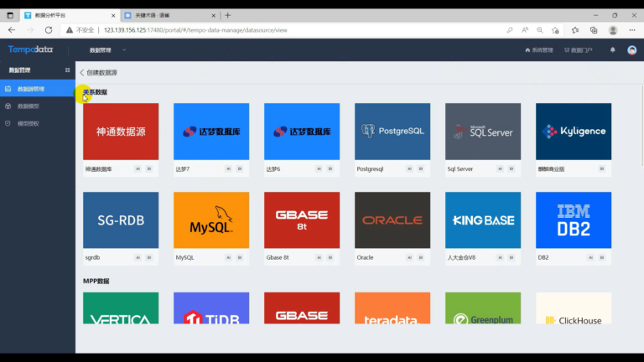Click the 关系数据 section heading
644x362 pixels.
[x=95, y=92]
